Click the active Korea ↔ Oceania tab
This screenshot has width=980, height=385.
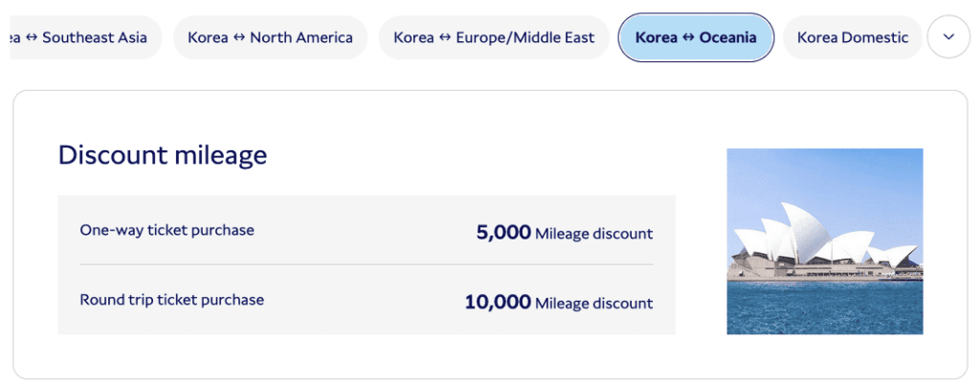point(695,38)
